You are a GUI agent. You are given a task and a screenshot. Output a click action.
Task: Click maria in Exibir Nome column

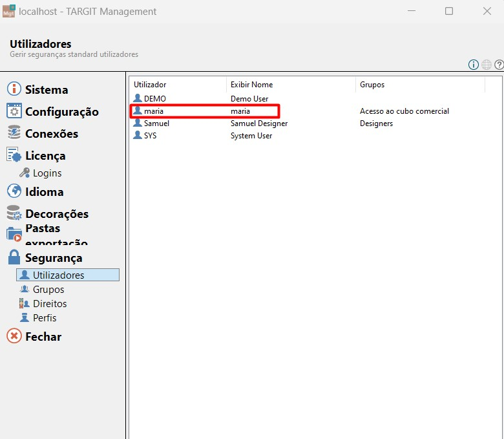coord(240,111)
